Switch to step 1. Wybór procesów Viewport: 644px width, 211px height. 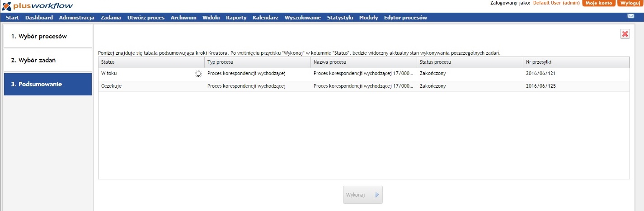pos(48,37)
